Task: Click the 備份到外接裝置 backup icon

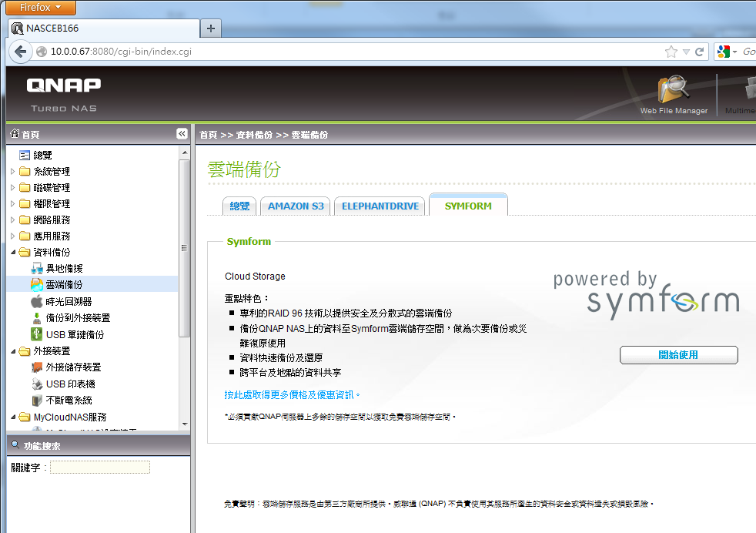Action: (x=37, y=318)
